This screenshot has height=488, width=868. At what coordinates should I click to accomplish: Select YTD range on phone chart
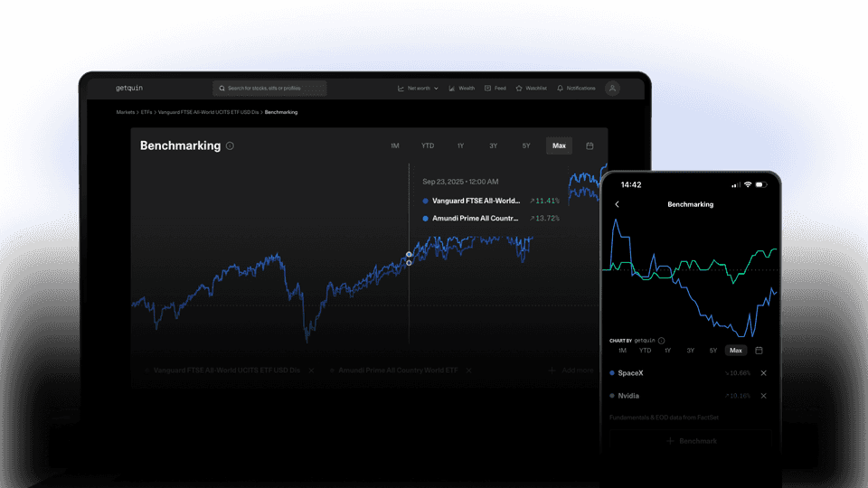click(x=645, y=351)
